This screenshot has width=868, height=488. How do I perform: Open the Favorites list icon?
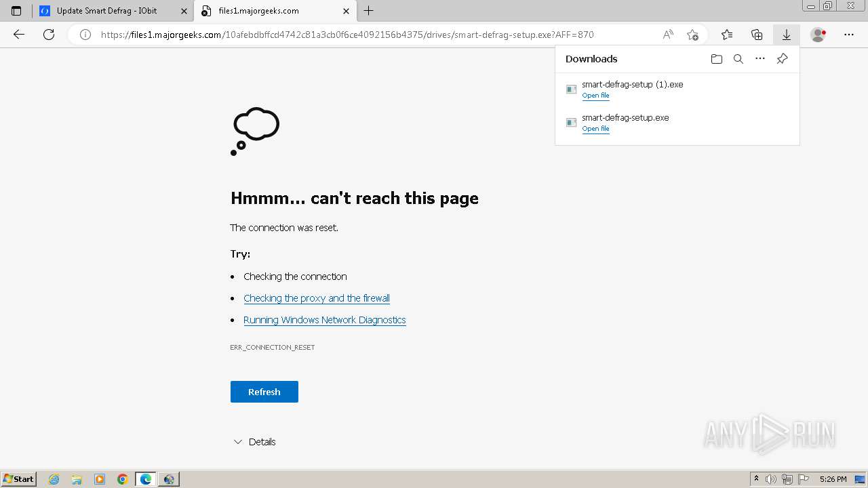[727, 35]
